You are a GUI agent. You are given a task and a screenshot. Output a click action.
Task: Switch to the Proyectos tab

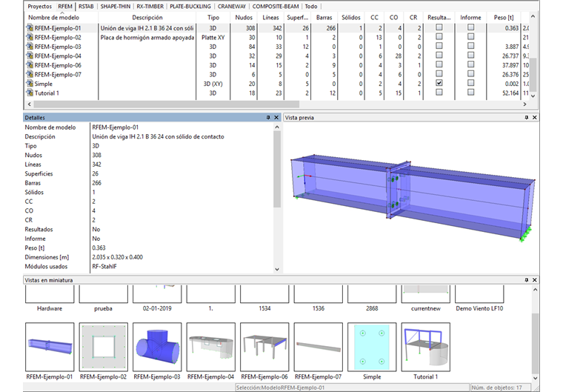[39, 7]
